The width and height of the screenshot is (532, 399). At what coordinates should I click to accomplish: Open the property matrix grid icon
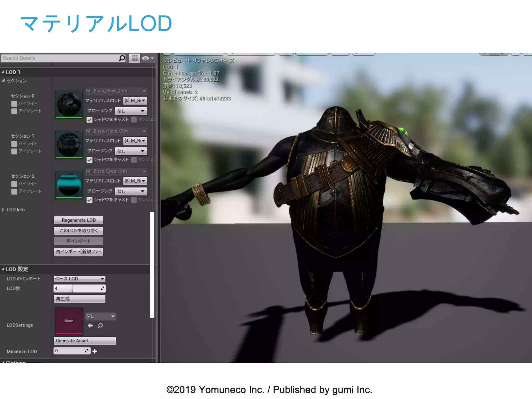tap(135, 58)
